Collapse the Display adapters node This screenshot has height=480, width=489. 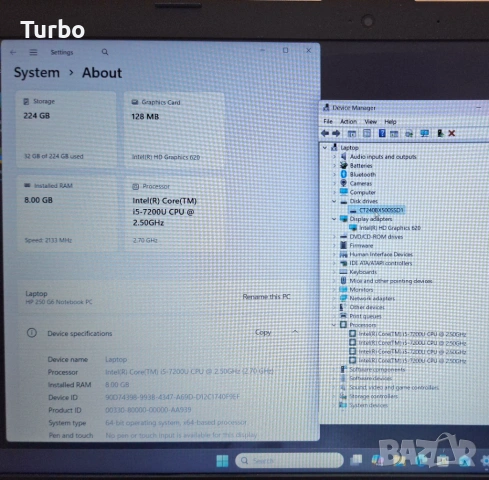pos(334,219)
